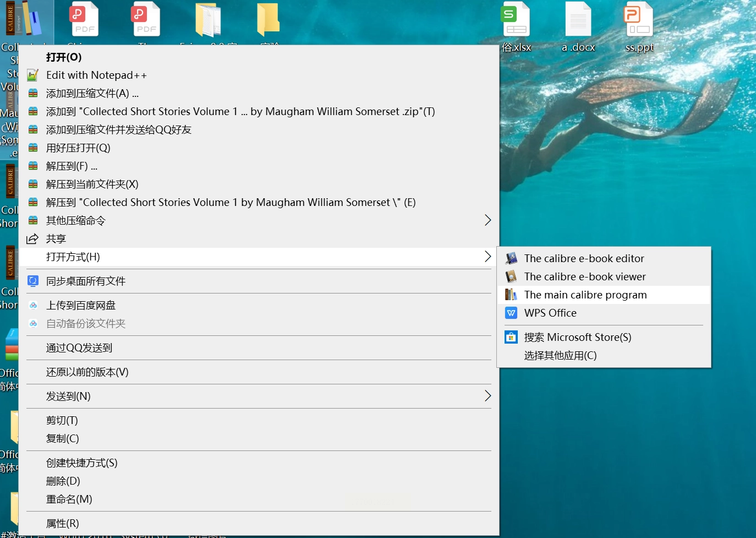Click the calibre e-book editor icon
This screenshot has height=538, width=756.
coord(511,258)
